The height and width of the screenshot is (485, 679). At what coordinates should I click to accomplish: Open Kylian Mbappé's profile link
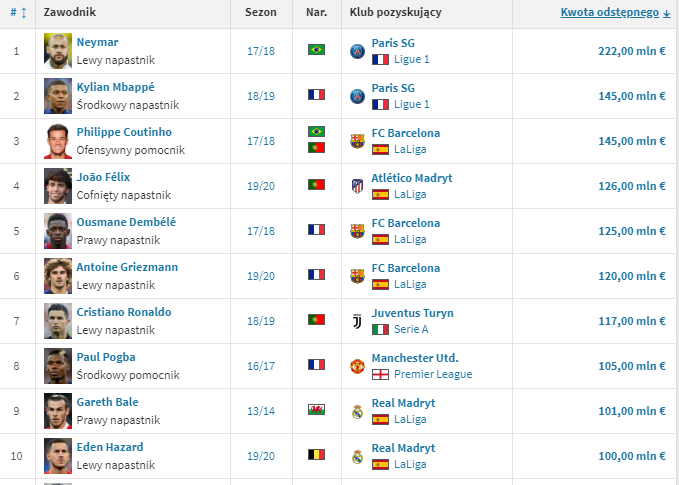(x=116, y=87)
